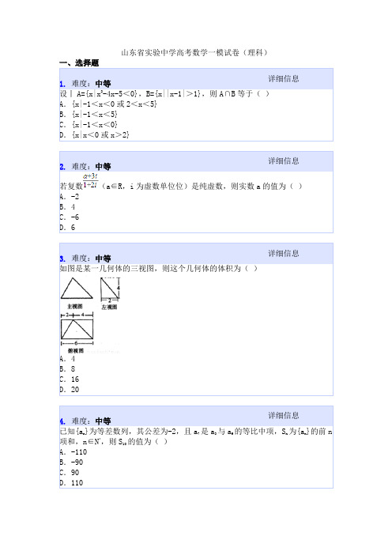
Task: Click question number 2 link
Action: 62,167
